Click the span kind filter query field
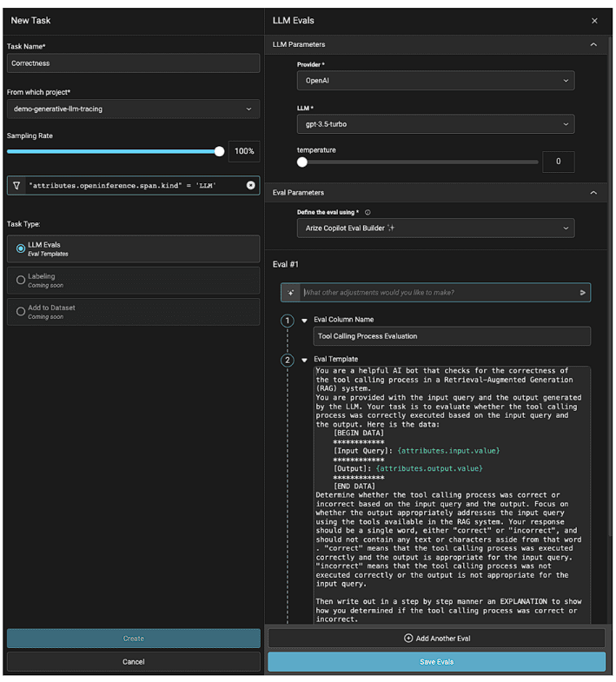This screenshot has width=616, height=682. pos(135,186)
